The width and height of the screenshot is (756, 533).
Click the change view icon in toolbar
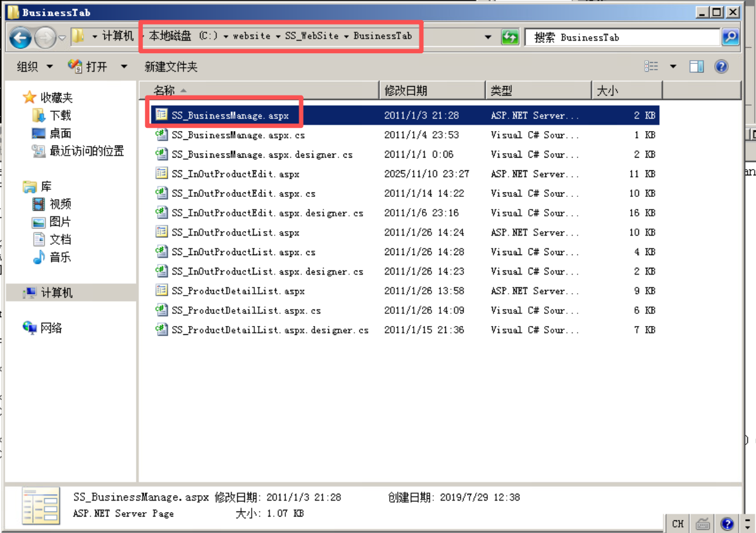(651, 66)
